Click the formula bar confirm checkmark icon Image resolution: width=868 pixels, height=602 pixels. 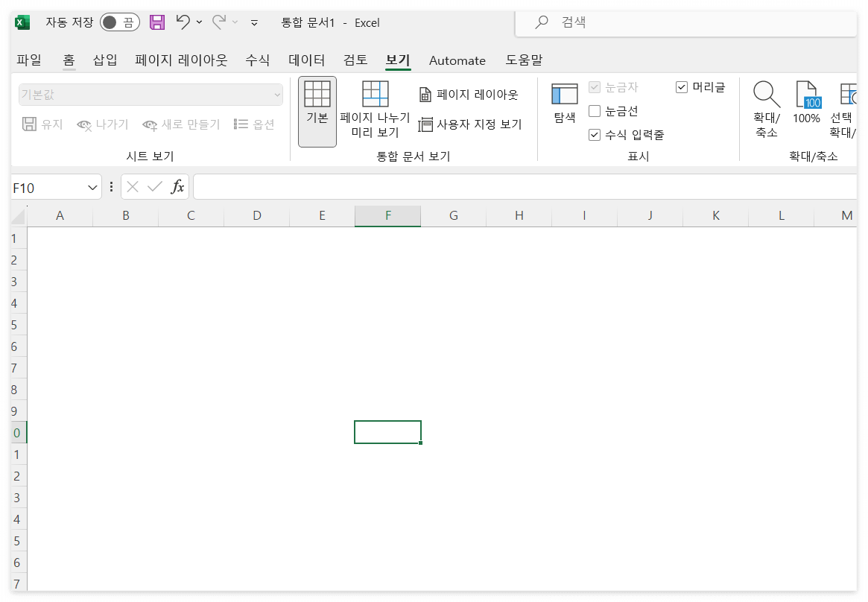pyautogui.click(x=155, y=187)
